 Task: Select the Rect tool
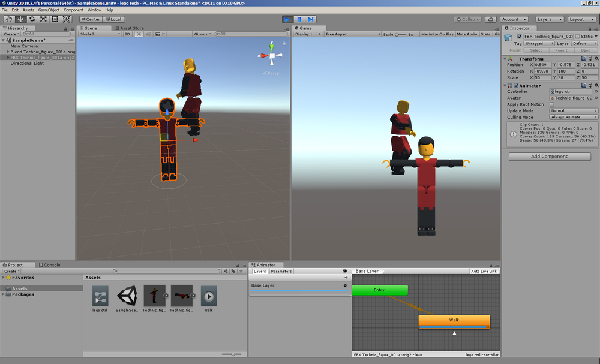[55, 19]
